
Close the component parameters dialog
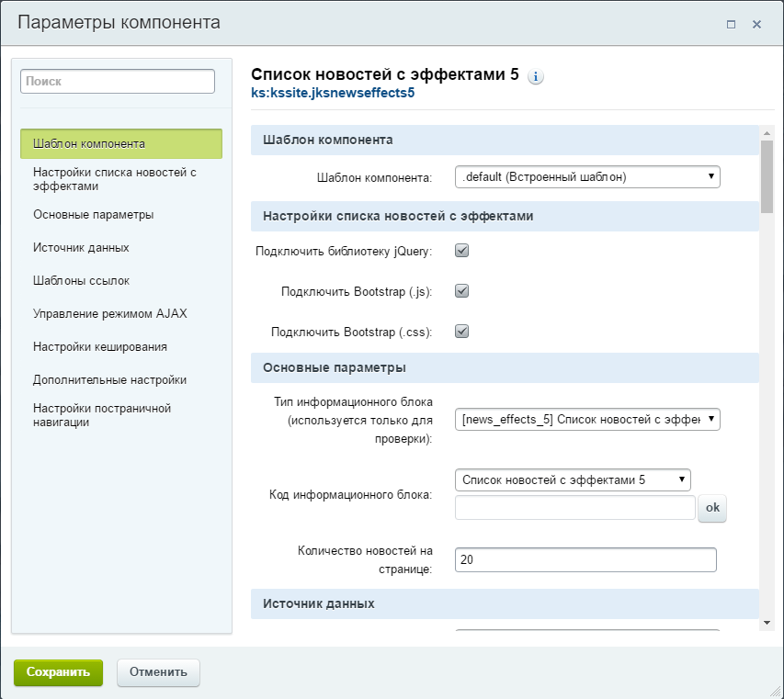pos(756,24)
